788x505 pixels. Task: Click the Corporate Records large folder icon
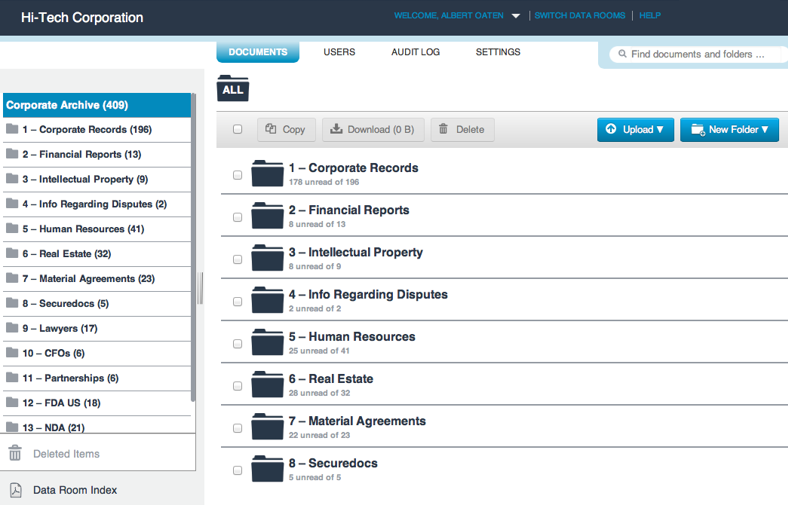coord(267,173)
